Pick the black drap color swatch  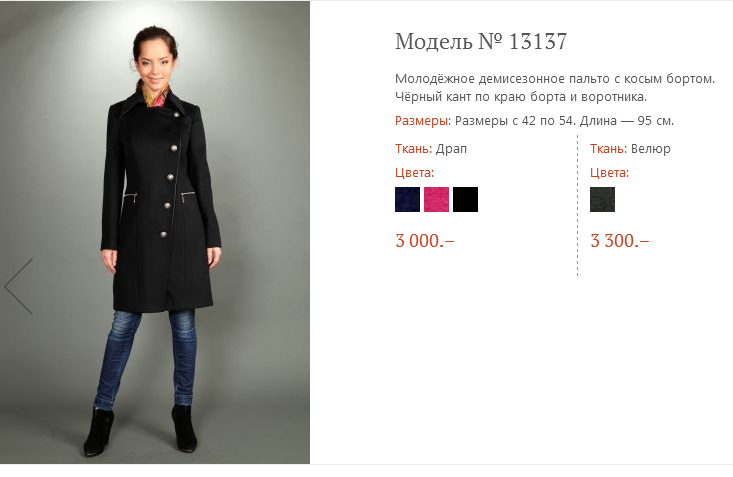click(x=465, y=199)
